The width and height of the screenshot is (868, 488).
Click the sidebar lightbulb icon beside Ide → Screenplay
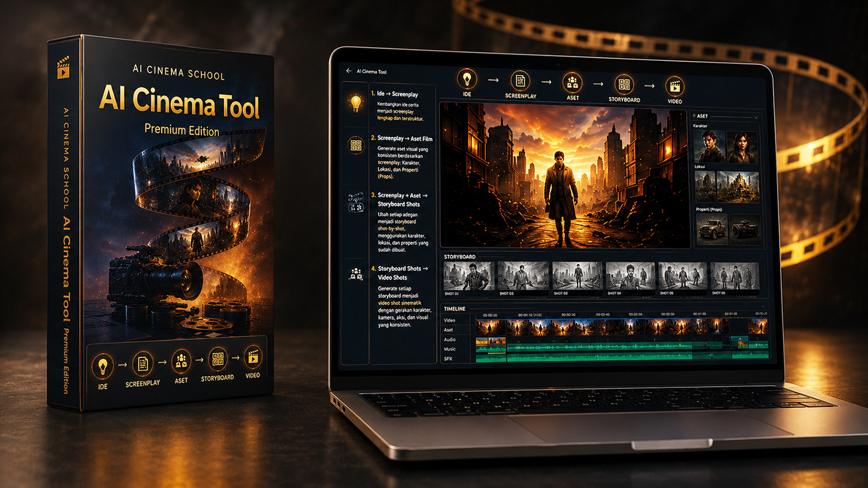tap(356, 103)
